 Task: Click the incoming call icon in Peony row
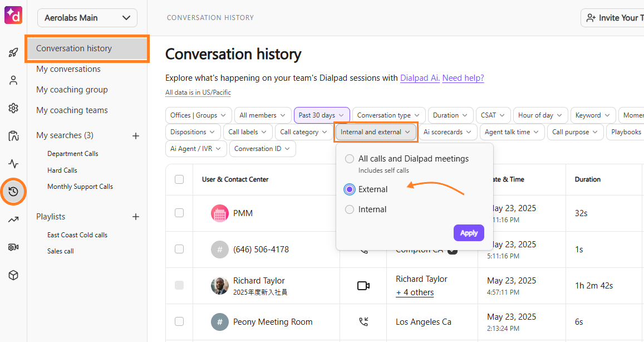(363, 322)
